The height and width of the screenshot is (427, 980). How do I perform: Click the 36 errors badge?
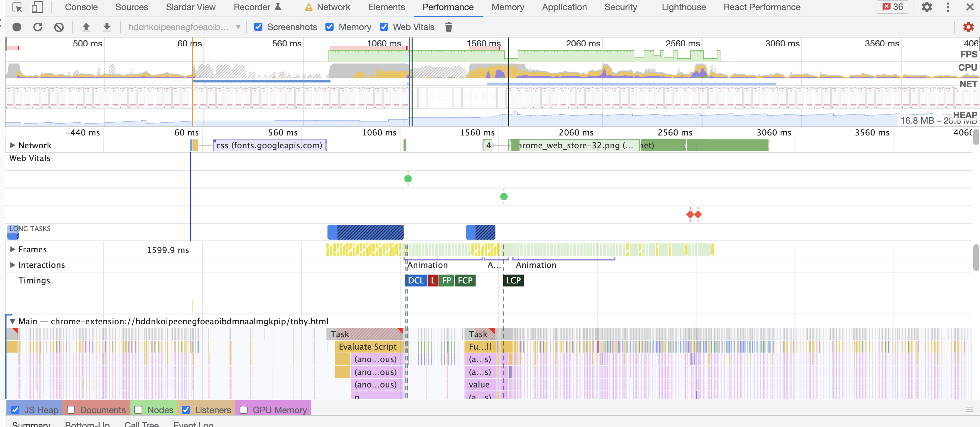(892, 7)
